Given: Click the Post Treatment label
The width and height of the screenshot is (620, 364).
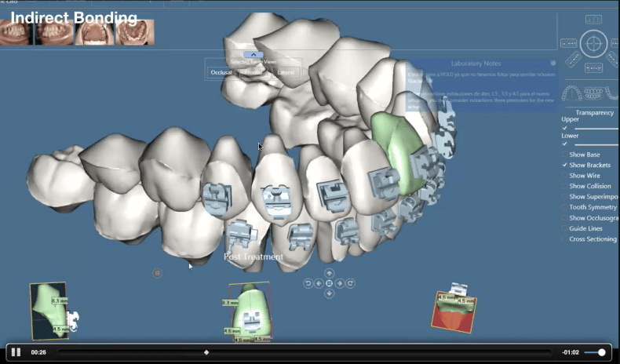Looking at the screenshot, I should (253, 257).
